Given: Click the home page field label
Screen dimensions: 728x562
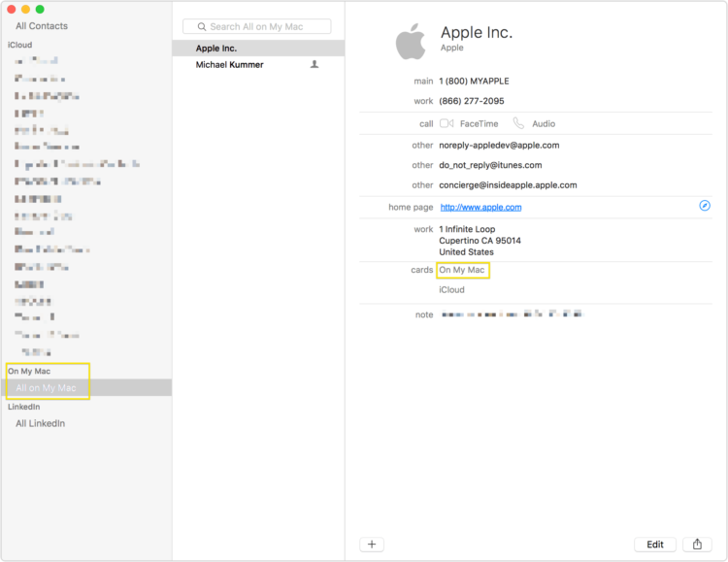Looking at the screenshot, I should click(411, 207).
